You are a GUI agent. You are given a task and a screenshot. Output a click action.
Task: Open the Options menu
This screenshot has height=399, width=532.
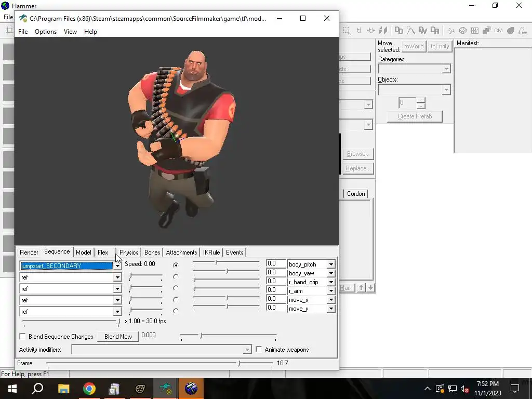46,32
